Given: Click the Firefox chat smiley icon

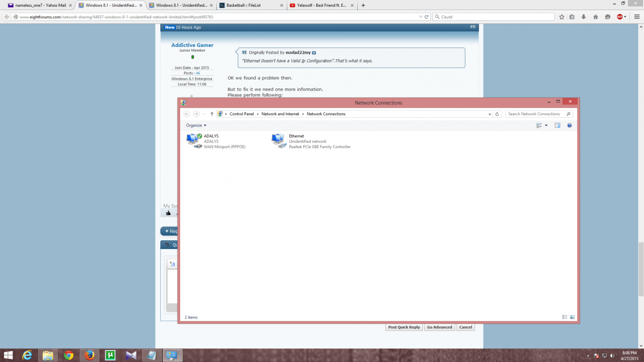Looking at the screenshot, I should [607, 17].
